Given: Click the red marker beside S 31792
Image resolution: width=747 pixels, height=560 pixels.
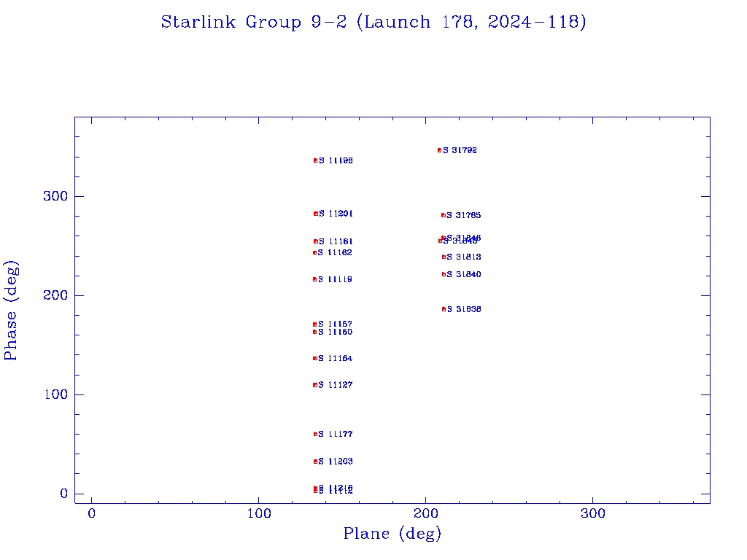Looking at the screenshot, I should (439, 150).
